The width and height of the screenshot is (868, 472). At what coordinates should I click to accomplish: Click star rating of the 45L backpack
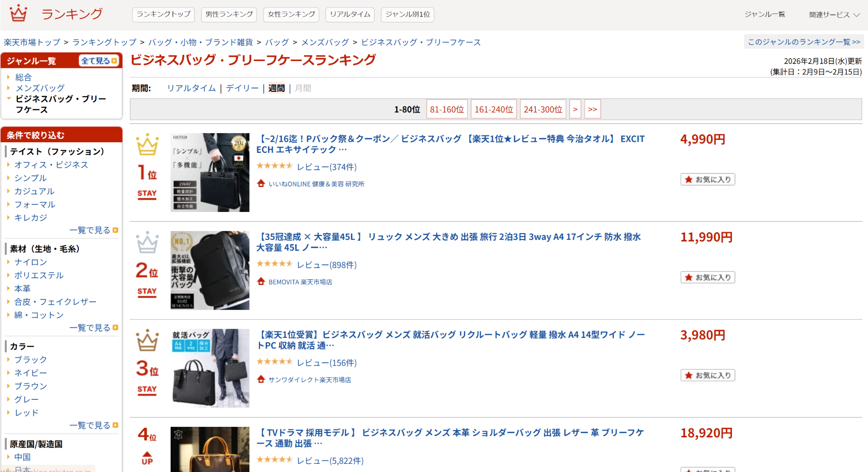tap(274, 264)
